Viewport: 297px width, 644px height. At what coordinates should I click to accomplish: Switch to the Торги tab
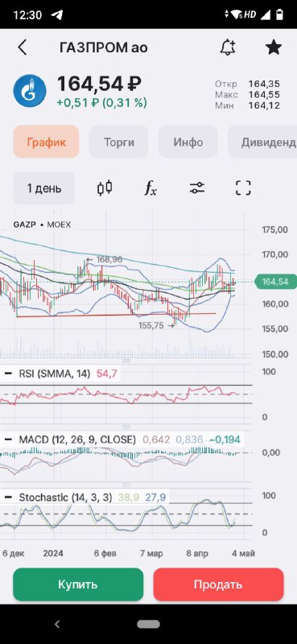pos(118,142)
